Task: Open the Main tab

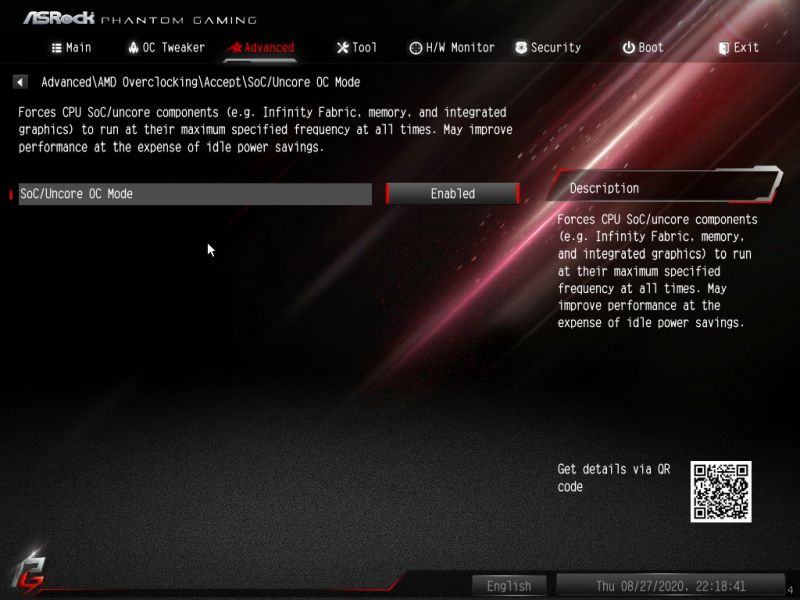Action: point(71,47)
